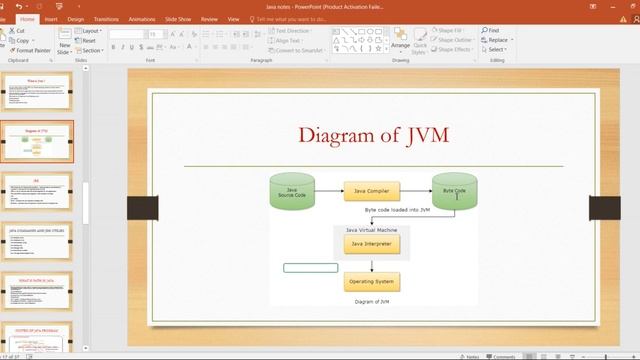Open the Slide Show ribbon tab
The height and width of the screenshot is (360, 640).
[178, 19]
